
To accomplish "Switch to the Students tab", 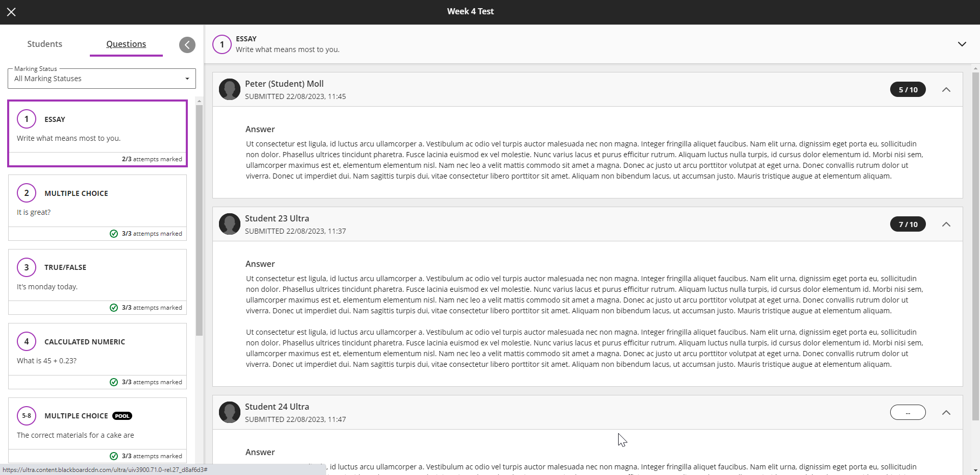I will [45, 44].
